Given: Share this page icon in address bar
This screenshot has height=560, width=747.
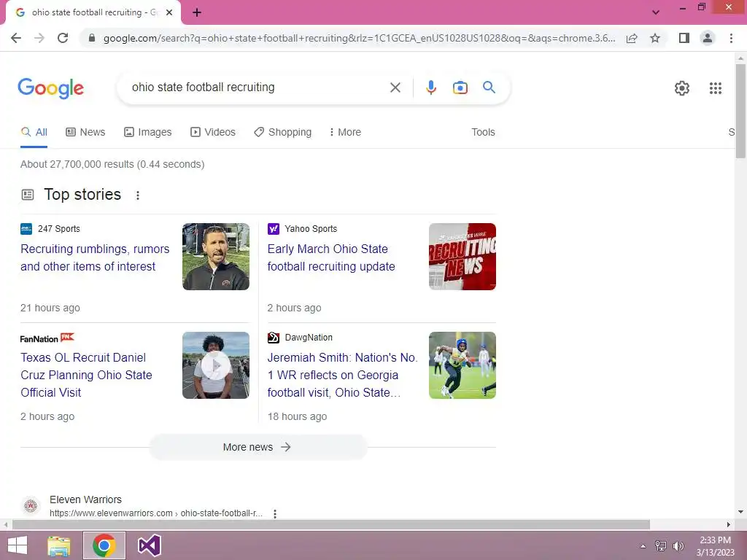Looking at the screenshot, I should coord(632,38).
